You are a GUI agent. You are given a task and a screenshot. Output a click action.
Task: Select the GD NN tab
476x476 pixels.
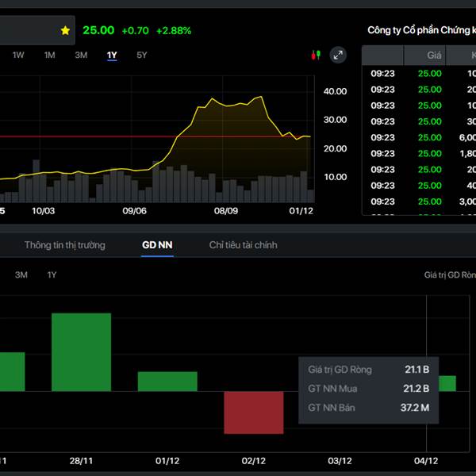(x=157, y=245)
